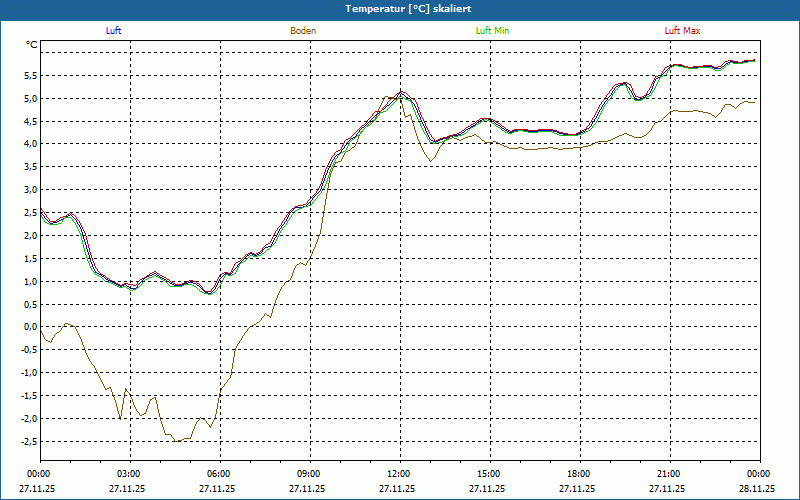
Task: Click the 5,0 y-axis value
Action: tap(31, 98)
